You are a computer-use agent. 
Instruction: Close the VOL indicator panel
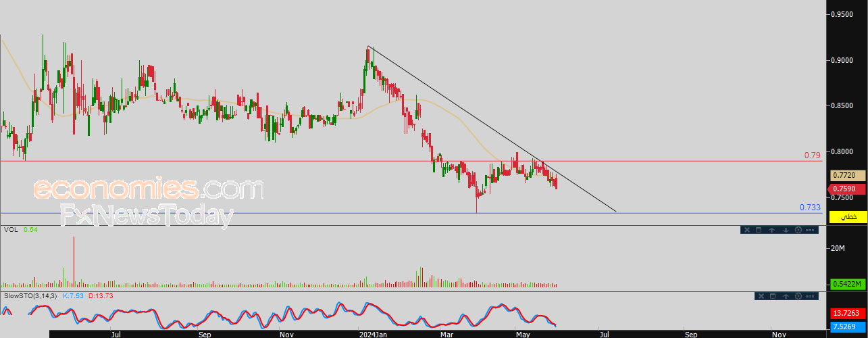747,230
